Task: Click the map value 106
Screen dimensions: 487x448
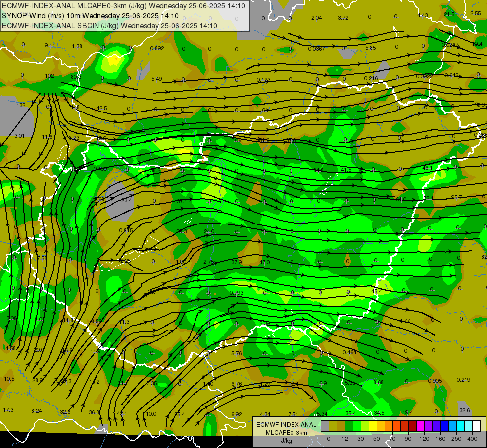Action: [237, 140]
